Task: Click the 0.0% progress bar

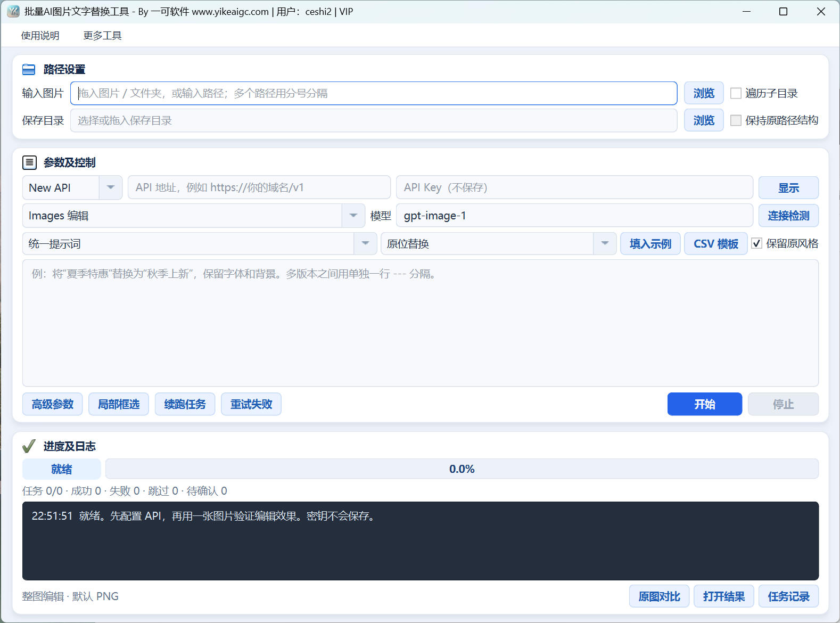Action: tap(462, 469)
